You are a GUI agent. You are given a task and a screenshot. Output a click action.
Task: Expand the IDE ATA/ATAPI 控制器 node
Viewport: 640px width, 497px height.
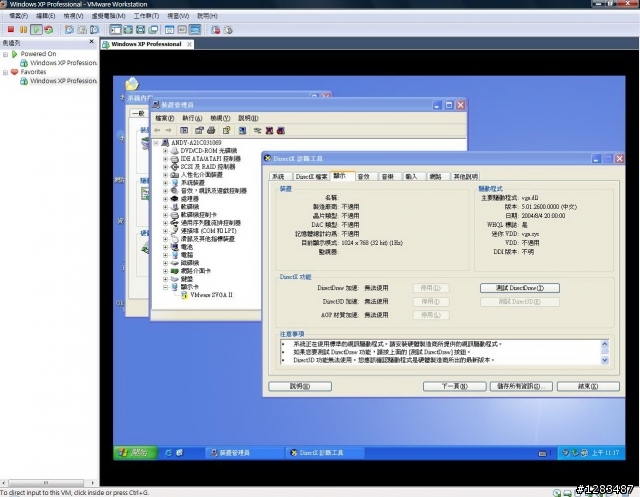[x=165, y=159]
